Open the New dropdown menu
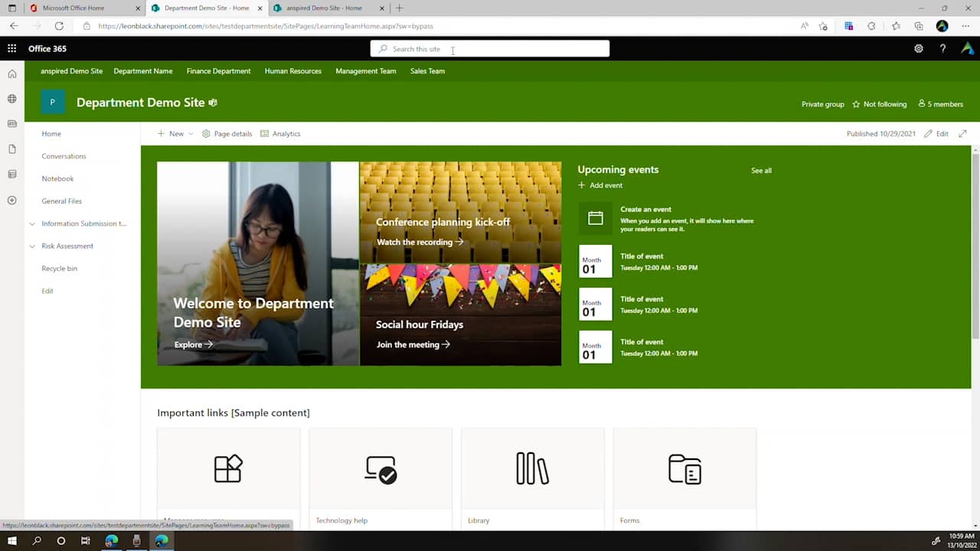This screenshot has width=980, height=551. tap(175, 133)
